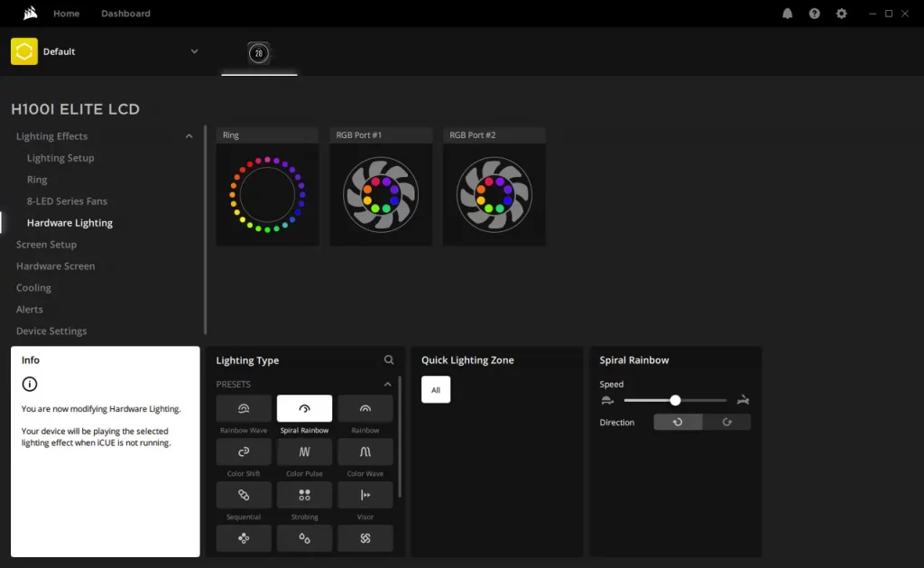
Task: Set direction to clockwise
Action: 726,422
